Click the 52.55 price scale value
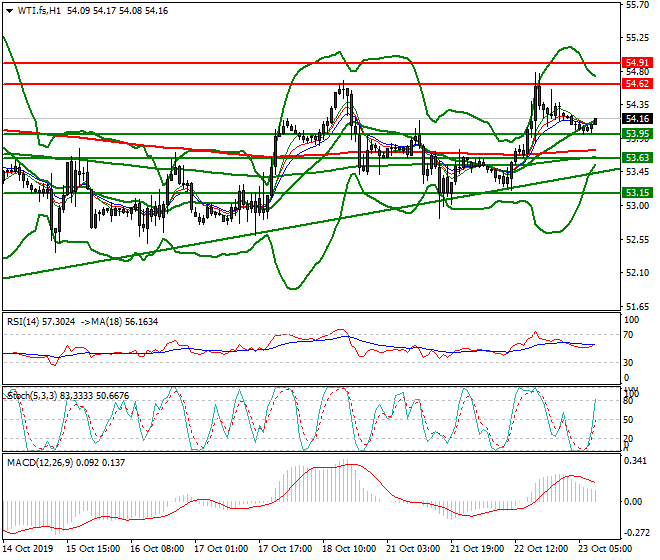 tap(637, 240)
